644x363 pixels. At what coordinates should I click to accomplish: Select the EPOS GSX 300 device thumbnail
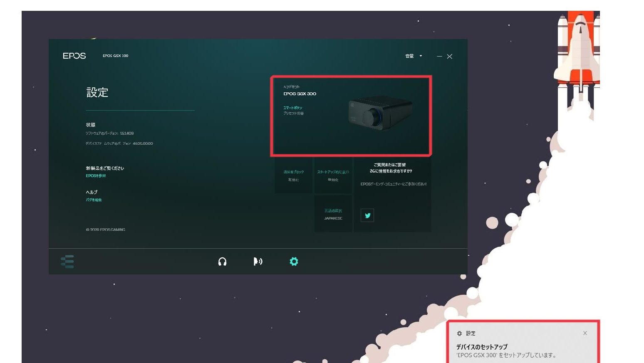(x=380, y=112)
